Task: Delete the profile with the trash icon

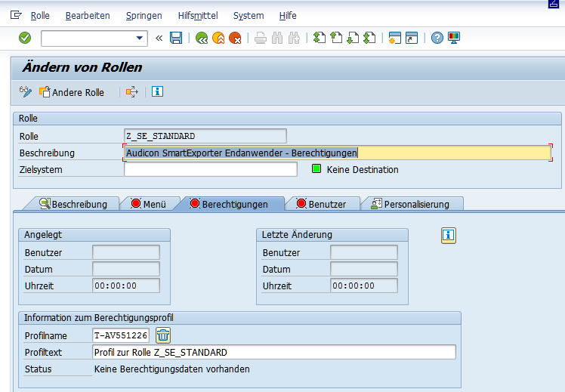Action: 163,335
